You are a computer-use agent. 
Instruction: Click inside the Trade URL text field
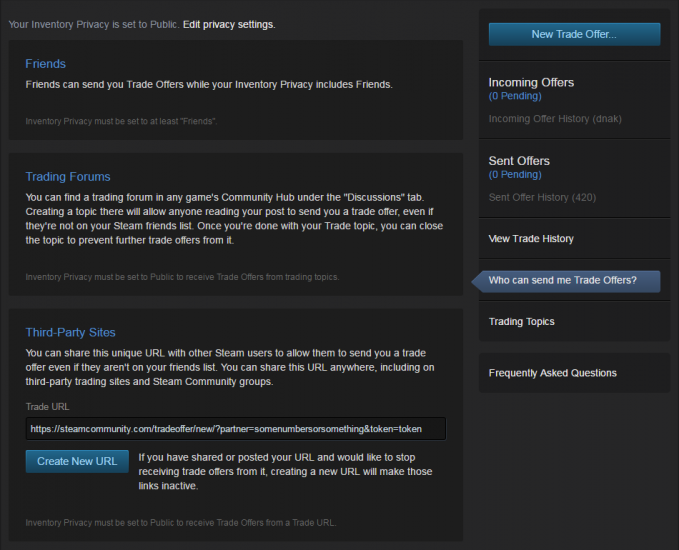[x=236, y=429]
